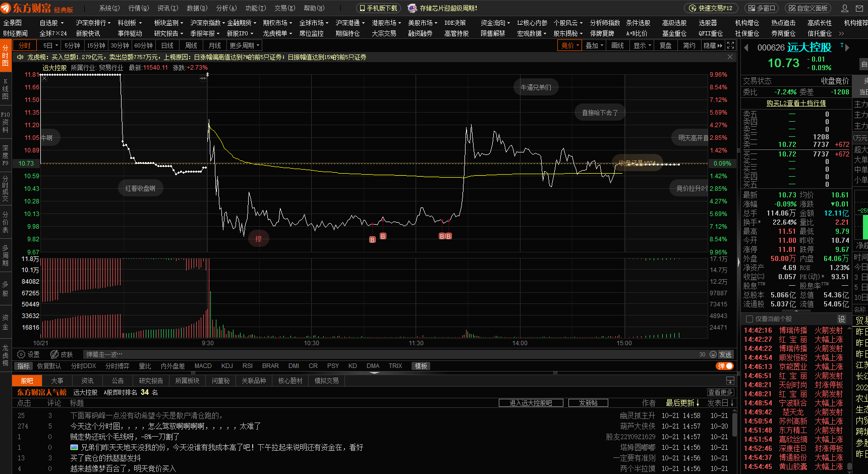Toggle 隐藏 to hide the side panel

713,45
